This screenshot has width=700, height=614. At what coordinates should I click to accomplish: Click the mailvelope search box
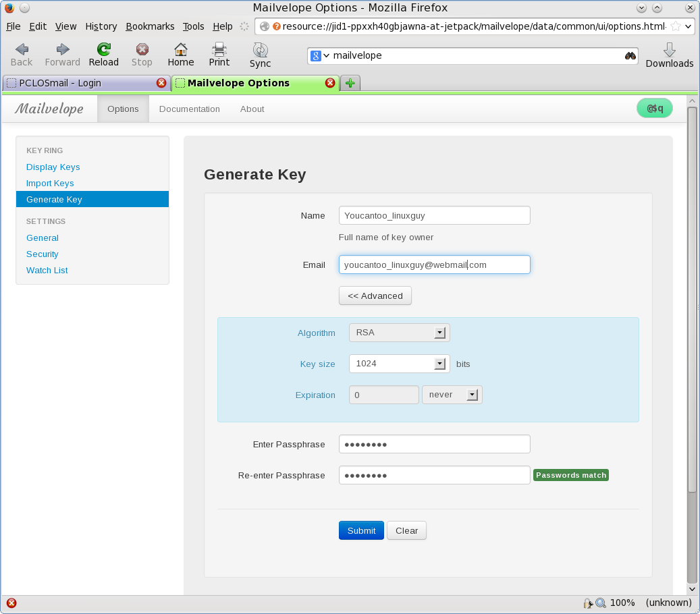(x=473, y=56)
